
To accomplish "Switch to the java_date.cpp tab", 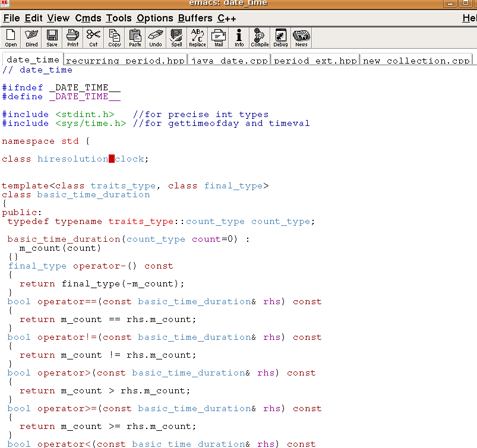I will pos(229,61).
